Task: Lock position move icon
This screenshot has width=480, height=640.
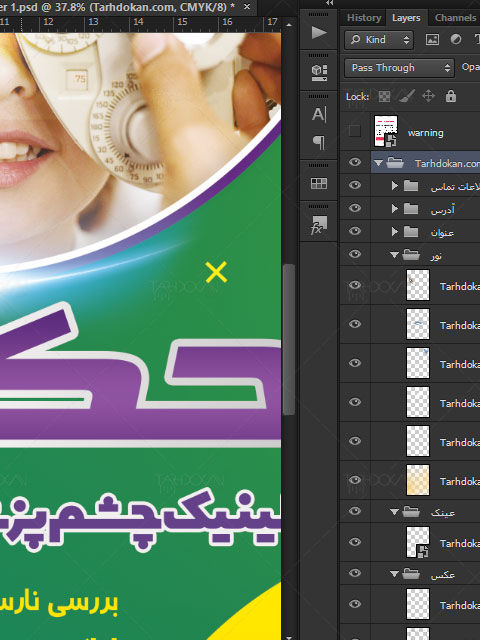Action: tap(428, 96)
